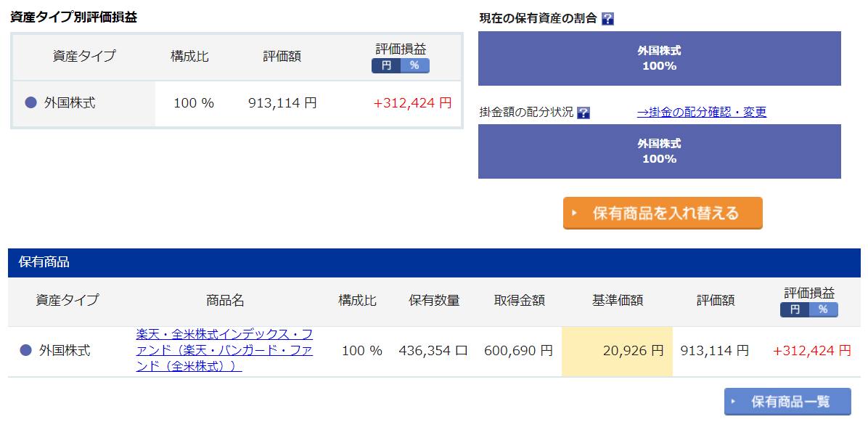Click 913,114 円 in top asset table
Image resolution: width=868 pixels, height=422 pixels.
coord(282,102)
